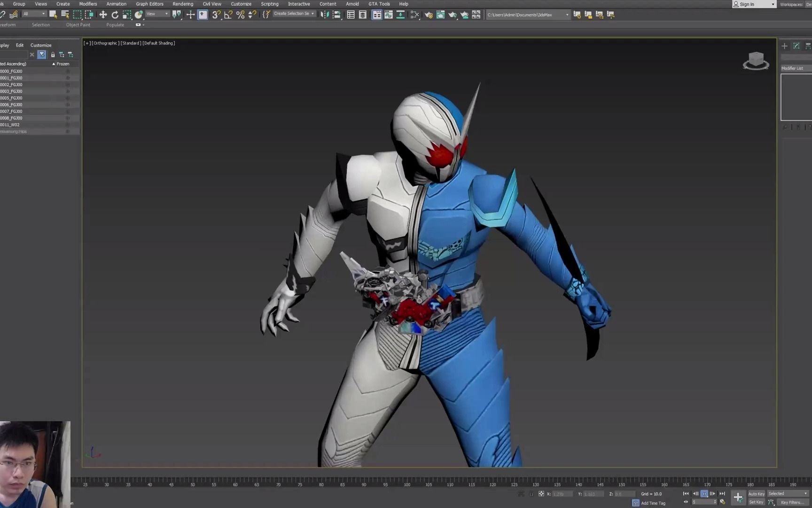
Task: Click the 3dsMax project path field
Action: point(526,15)
